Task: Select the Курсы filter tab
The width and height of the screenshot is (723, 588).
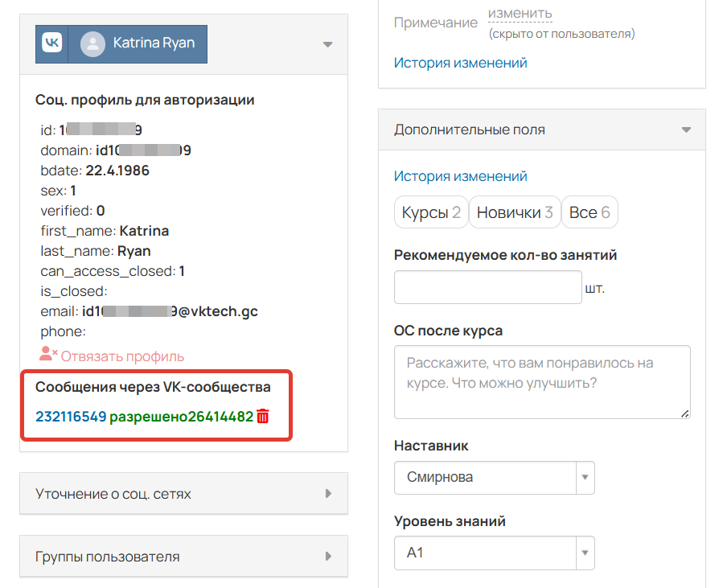Action: pos(431,212)
